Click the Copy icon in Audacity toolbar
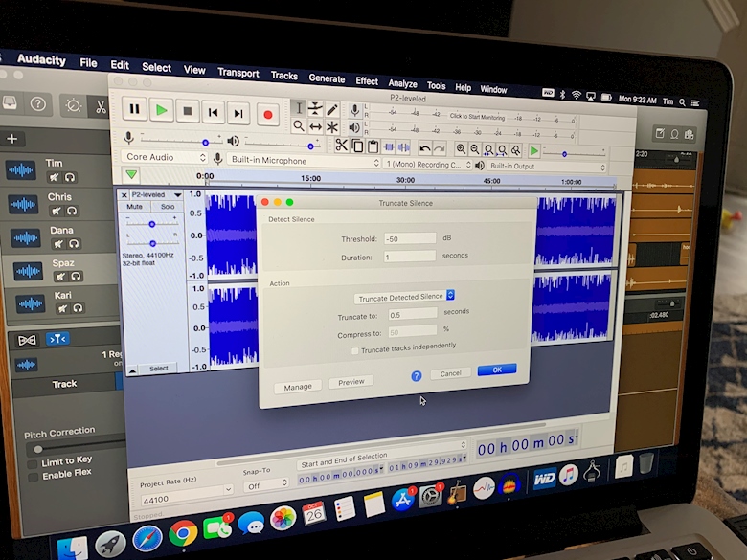The height and width of the screenshot is (560, 747). pos(357,146)
